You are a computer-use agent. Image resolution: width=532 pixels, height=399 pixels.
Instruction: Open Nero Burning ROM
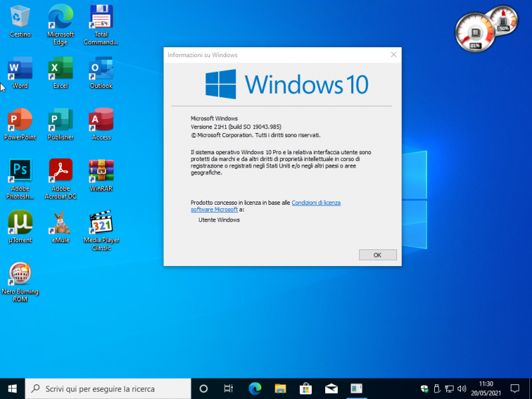click(x=20, y=274)
